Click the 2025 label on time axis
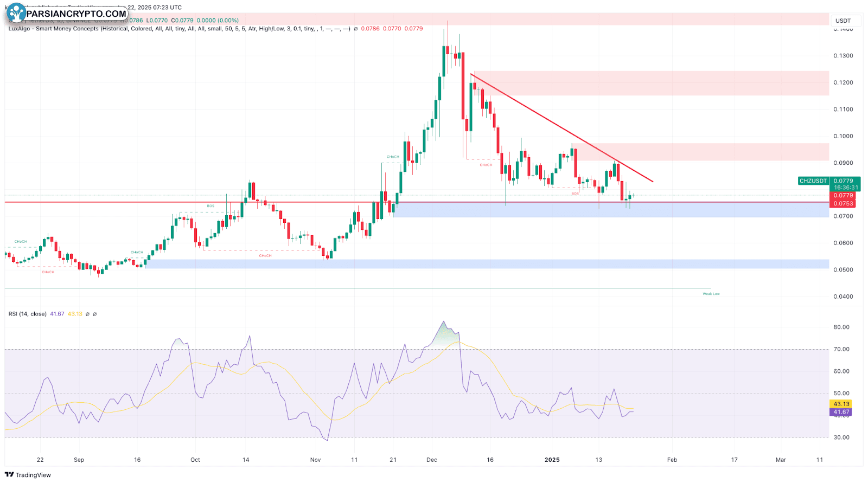Image resolution: width=868 pixels, height=483 pixels. click(552, 460)
